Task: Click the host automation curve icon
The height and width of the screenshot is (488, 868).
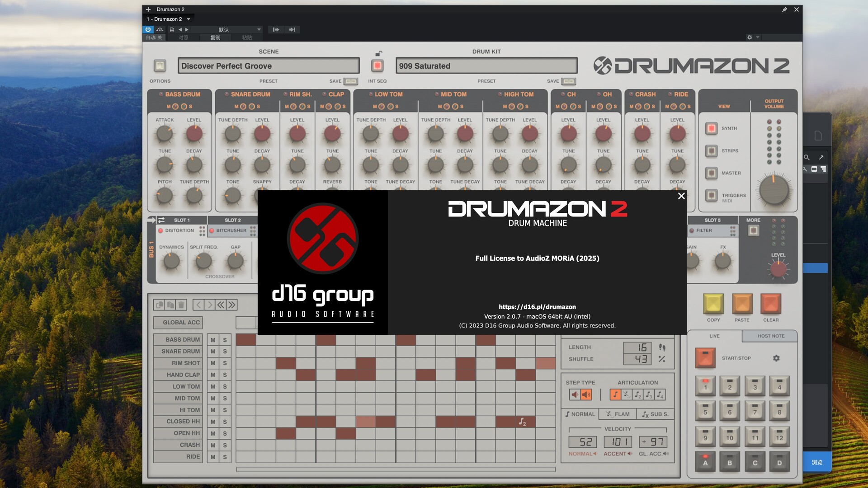Action: (160, 29)
